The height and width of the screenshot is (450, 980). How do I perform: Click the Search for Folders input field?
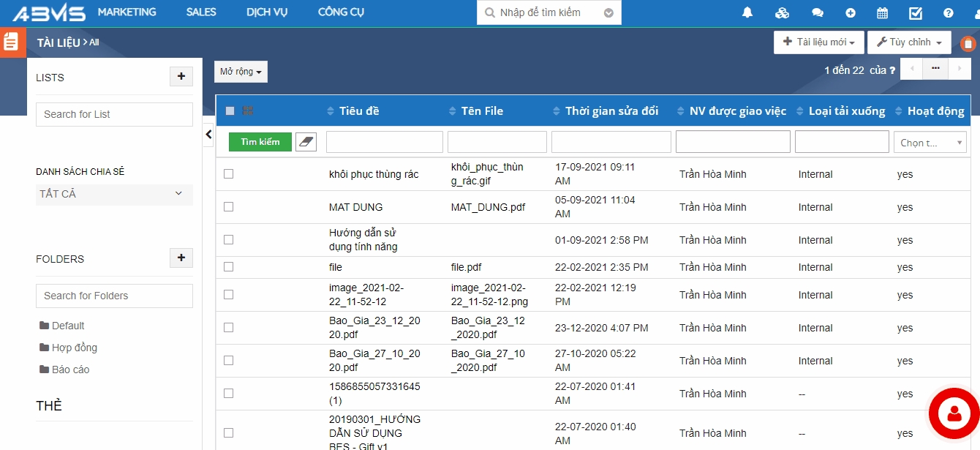(x=114, y=296)
